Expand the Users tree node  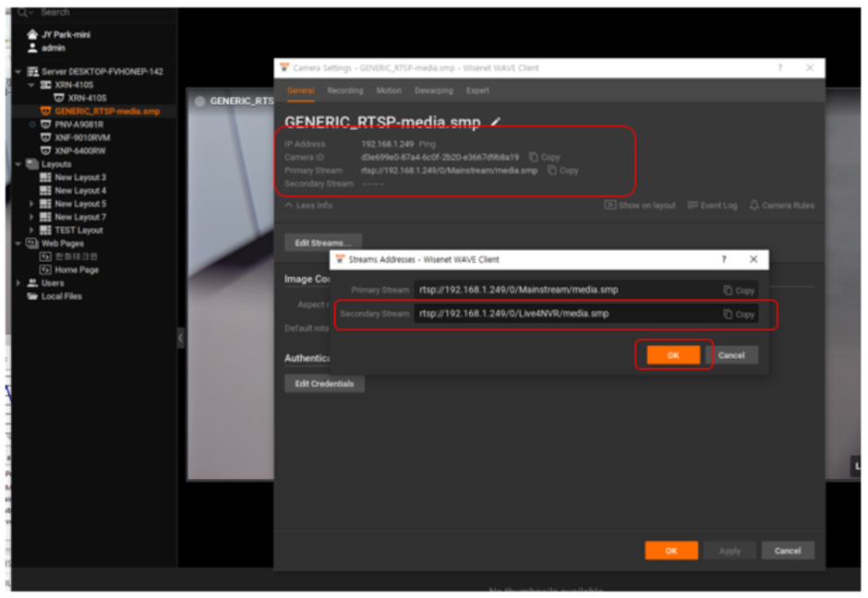(19, 283)
